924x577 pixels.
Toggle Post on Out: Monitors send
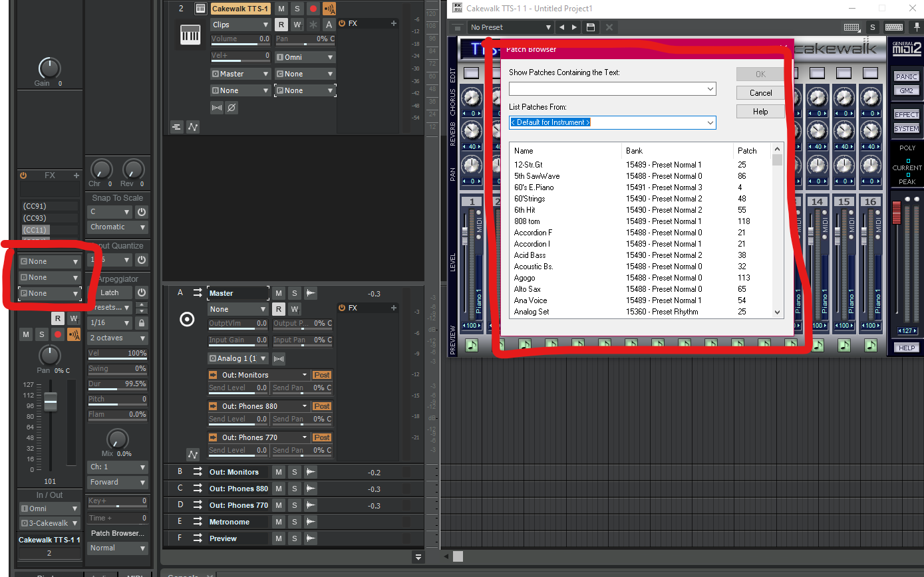322,375
